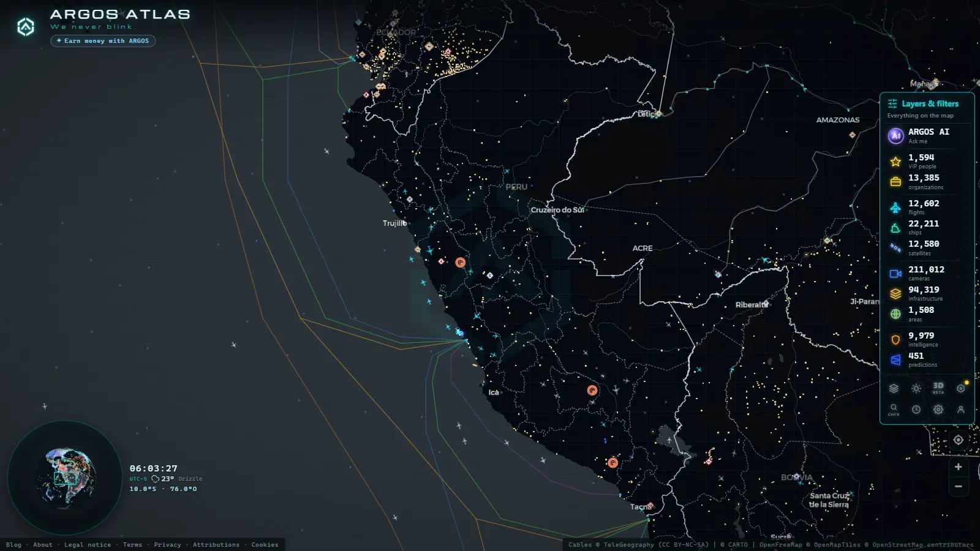
Task: Open the Blog footer link
Action: (13, 545)
